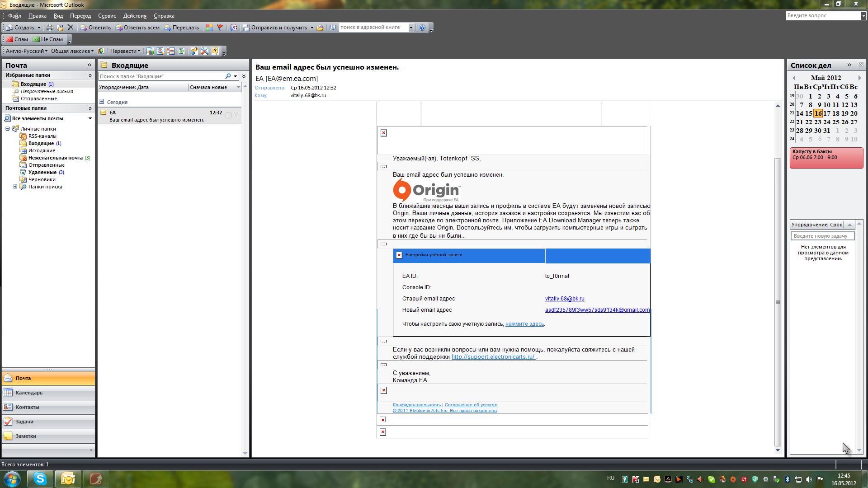Click the reading pane vertical scrollbar

pos(778,302)
